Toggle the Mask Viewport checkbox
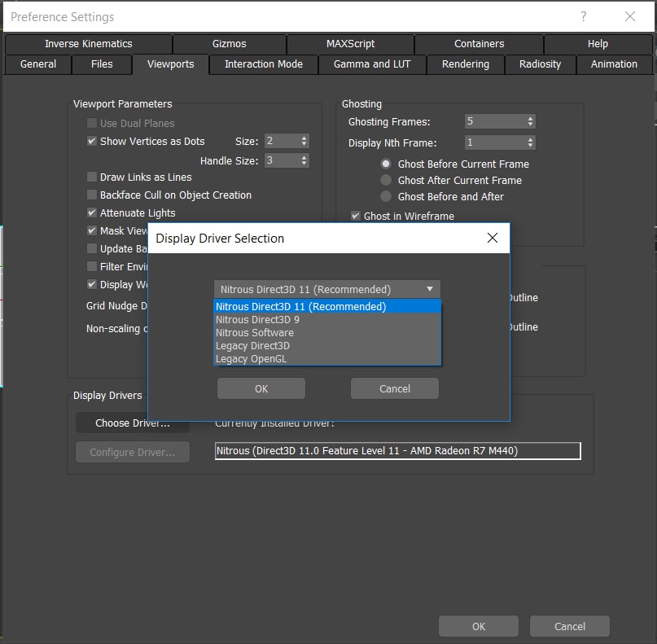Image resolution: width=657 pixels, height=644 pixels. pyautogui.click(x=92, y=230)
